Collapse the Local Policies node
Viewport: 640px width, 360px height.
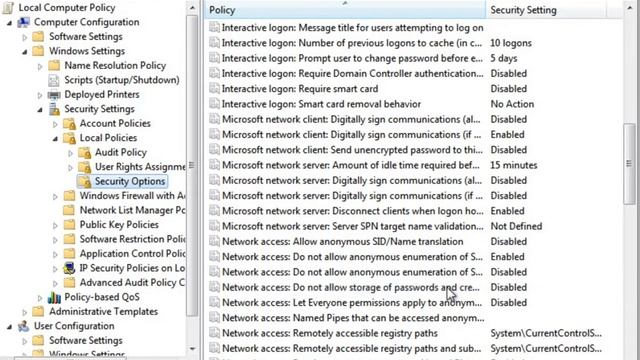click(55, 139)
